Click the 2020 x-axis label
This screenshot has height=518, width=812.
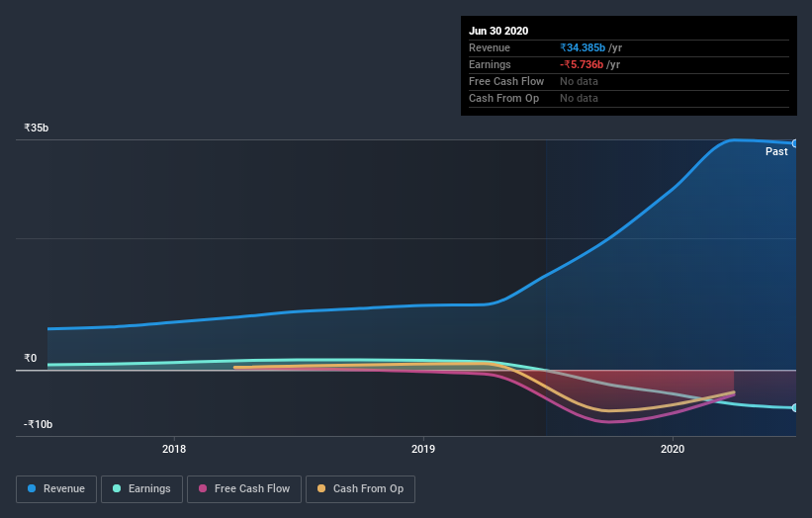[673, 449]
